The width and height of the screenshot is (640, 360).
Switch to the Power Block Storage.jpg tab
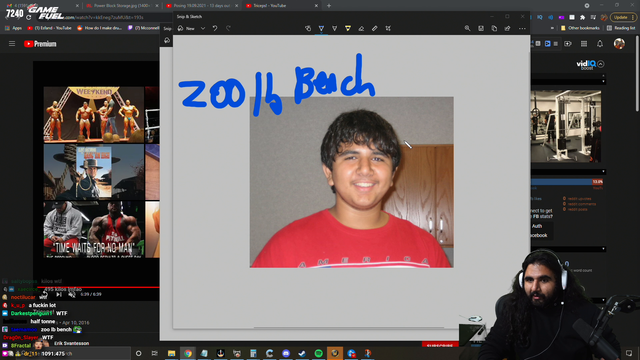[121, 6]
